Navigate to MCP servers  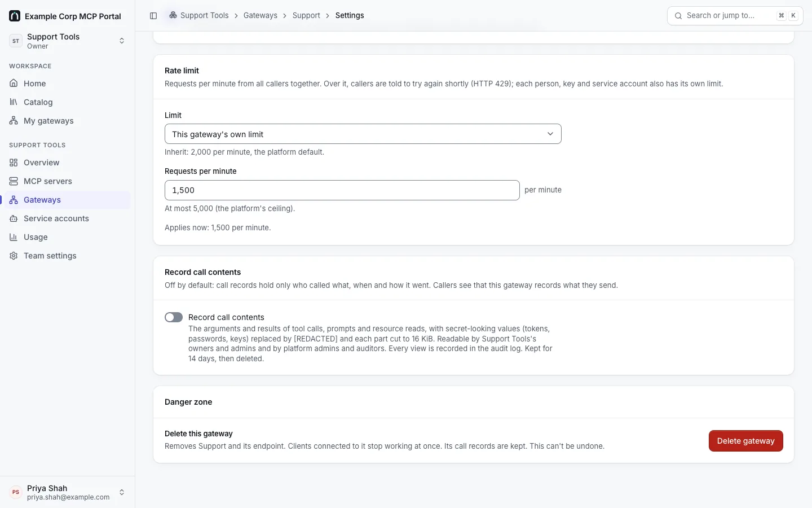point(68,181)
